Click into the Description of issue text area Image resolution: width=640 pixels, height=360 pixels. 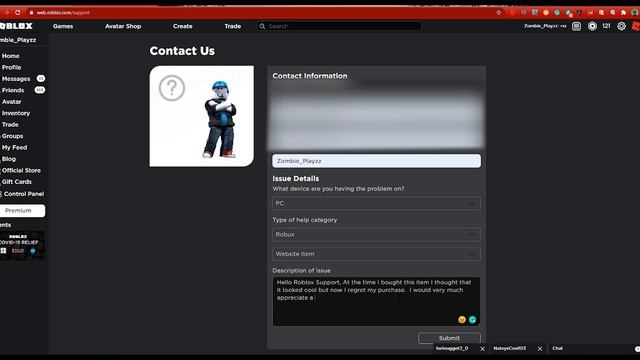(x=376, y=302)
